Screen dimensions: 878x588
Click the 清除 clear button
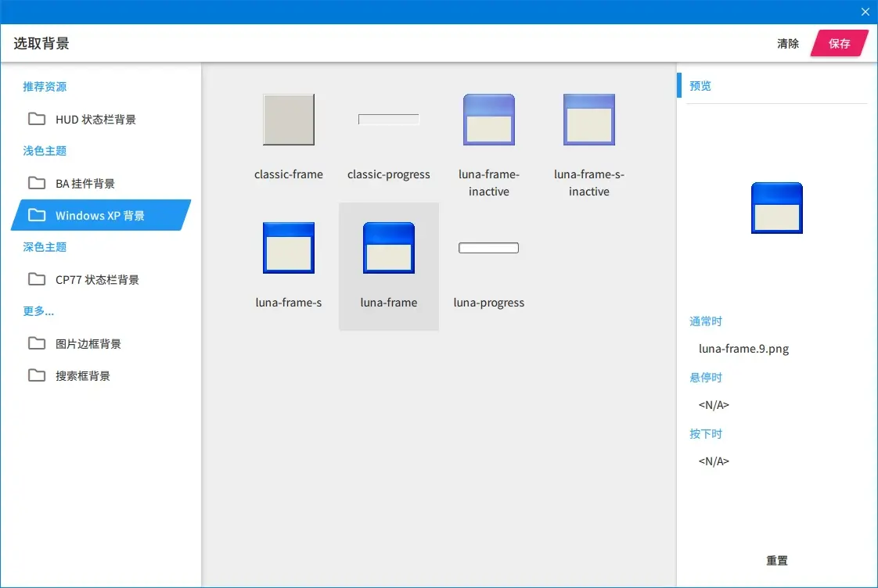(x=788, y=44)
